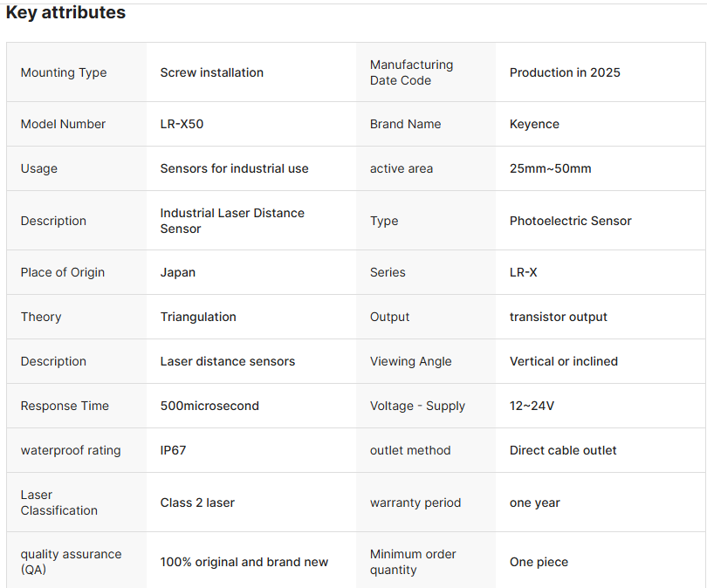This screenshot has height=588, width=707.
Task: Click the 500microsecond response time value
Action: pyautogui.click(x=209, y=406)
